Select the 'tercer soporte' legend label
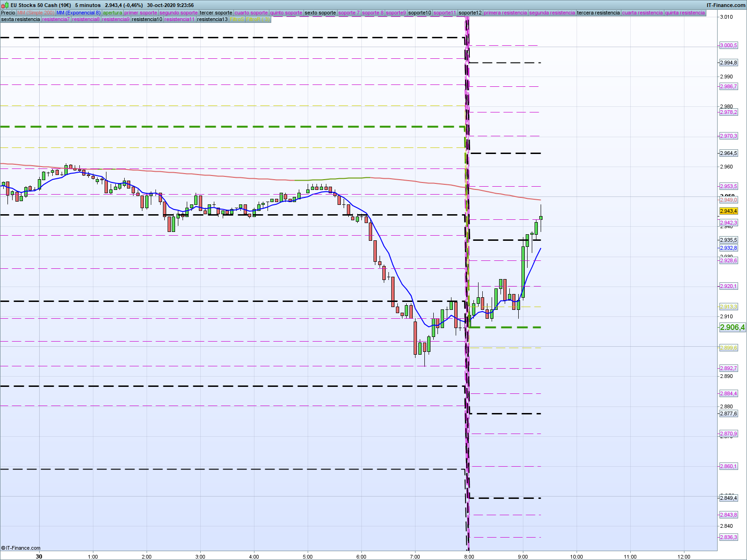Screen dimensions: 747x560 (216, 13)
